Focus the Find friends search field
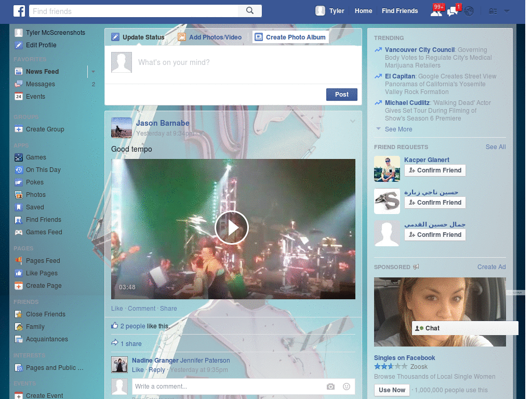532x399 pixels. pos(134,11)
